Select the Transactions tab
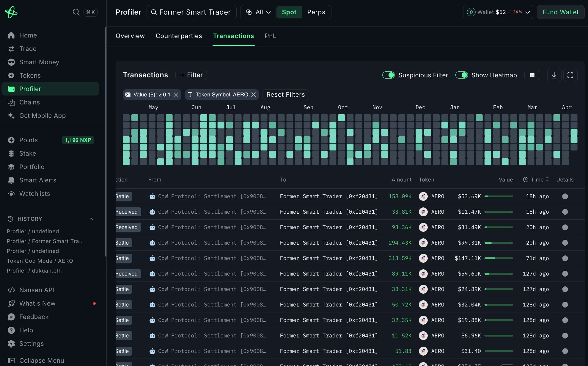588x366 pixels. 233,36
